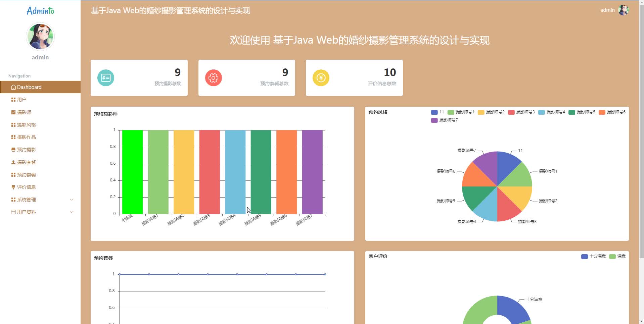Toggle 摄影师号4 legend entry
This screenshot has height=324, width=644.
pos(551,112)
